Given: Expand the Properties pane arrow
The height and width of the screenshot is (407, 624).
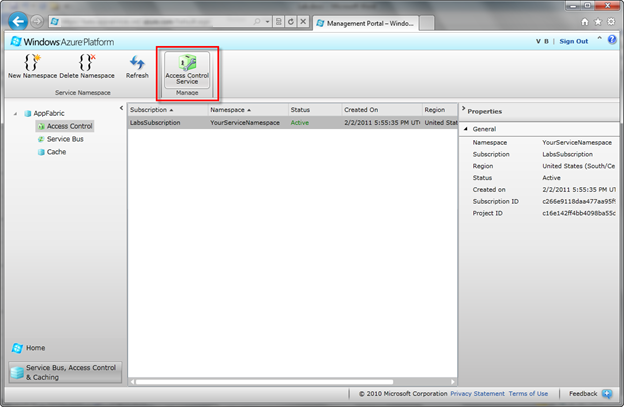Looking at the screenshot, I should (463, 108).
